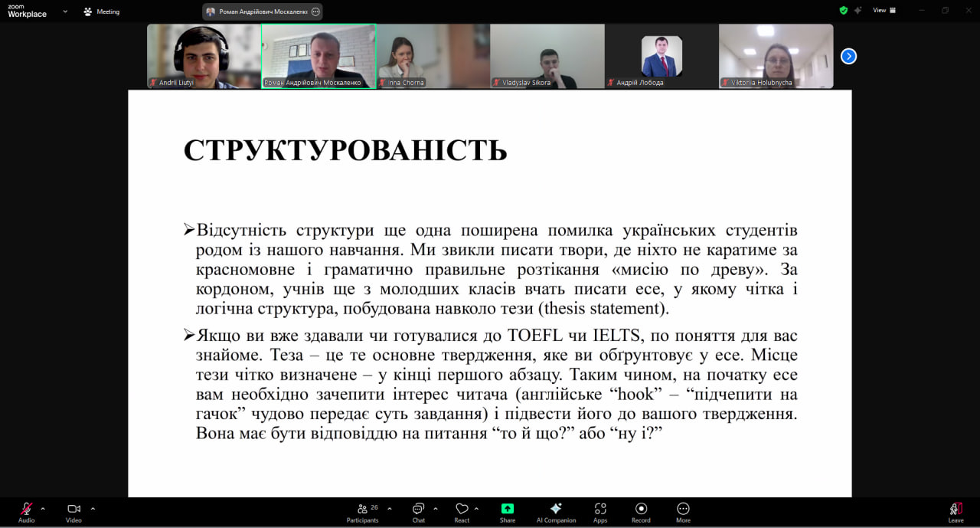Open Zoom Workplace dropdown arrow

pyautogui.click(x=64, y=11)
